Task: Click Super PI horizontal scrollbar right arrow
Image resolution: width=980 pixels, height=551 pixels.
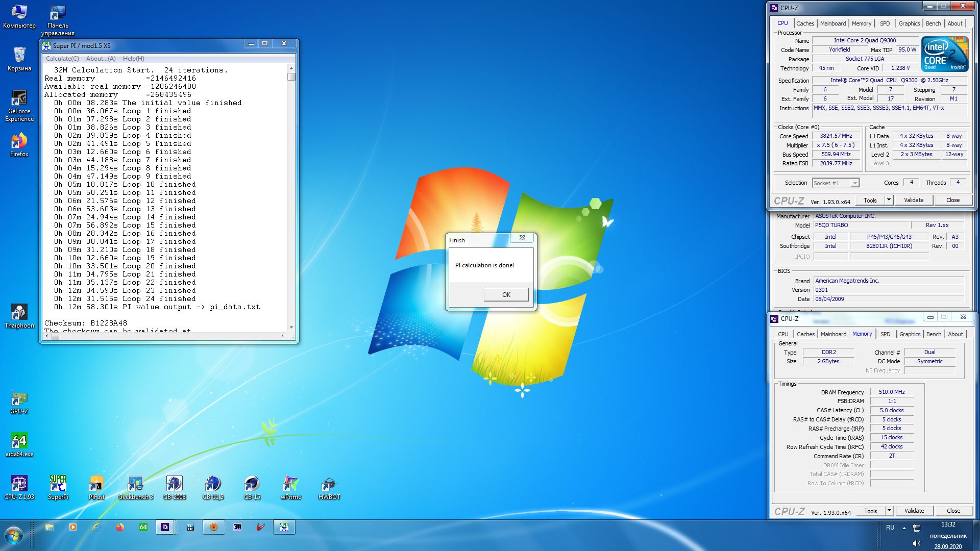Action: pyautogui.click(x=283, y=336)
